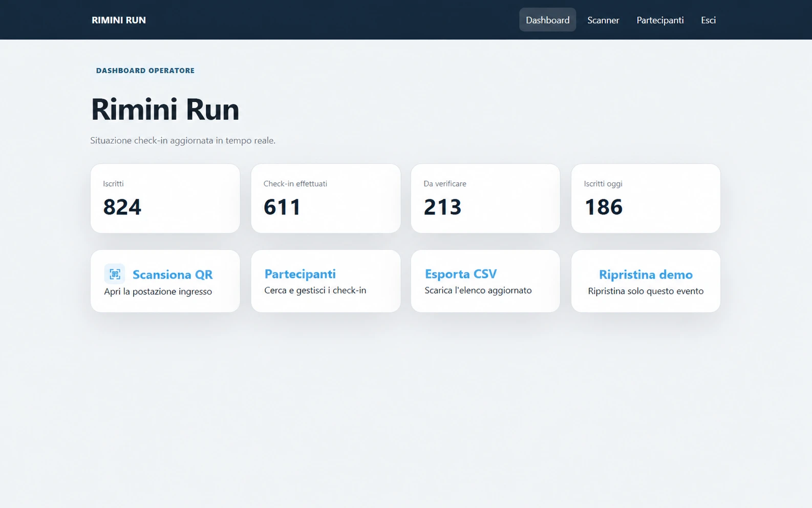
Task: Click the 'Cerca e gestisci i check-in' text
Action: pos(315,290)
